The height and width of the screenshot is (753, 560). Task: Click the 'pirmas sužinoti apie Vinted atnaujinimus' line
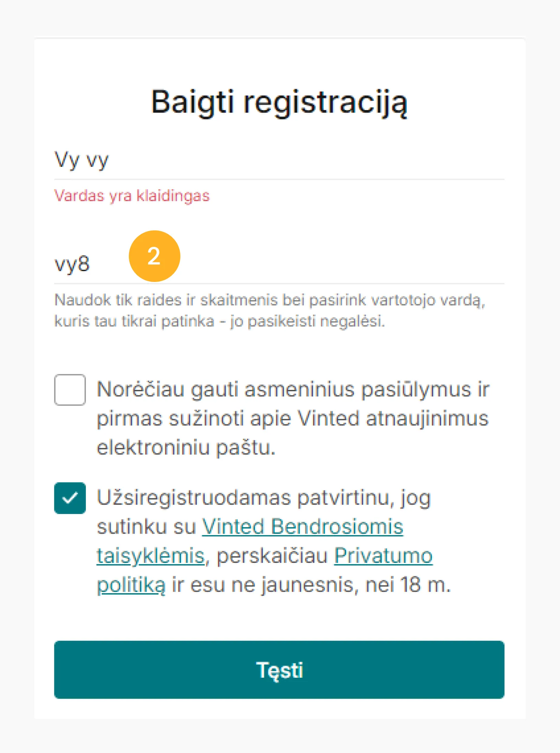coord(292,419)
